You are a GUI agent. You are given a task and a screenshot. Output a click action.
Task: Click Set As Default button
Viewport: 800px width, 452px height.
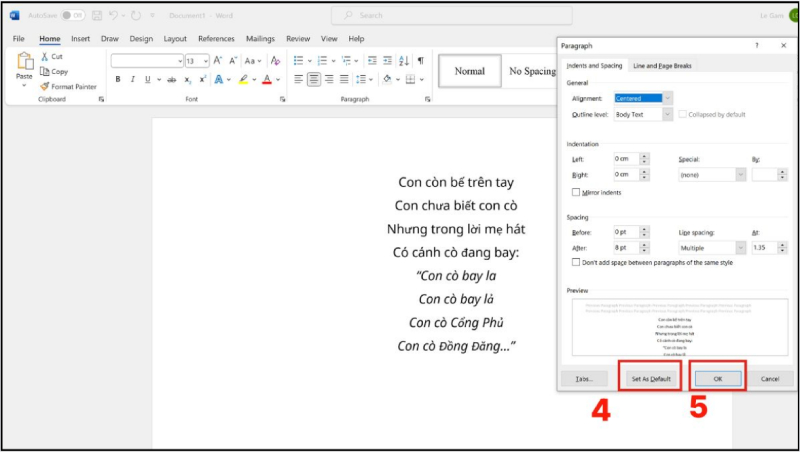pyautogui.click(x=651, y=379)
